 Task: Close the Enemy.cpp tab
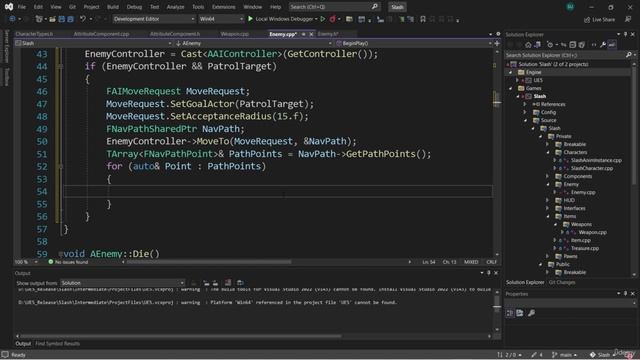click(x=311, y=34)
